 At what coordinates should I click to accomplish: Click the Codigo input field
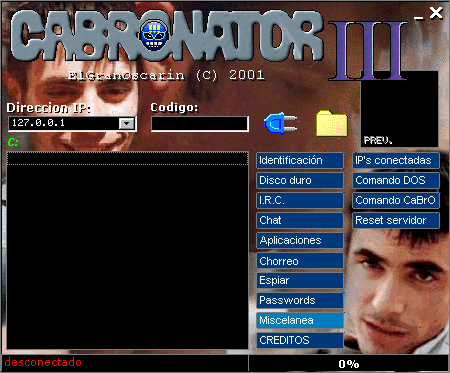click(200, 124)
